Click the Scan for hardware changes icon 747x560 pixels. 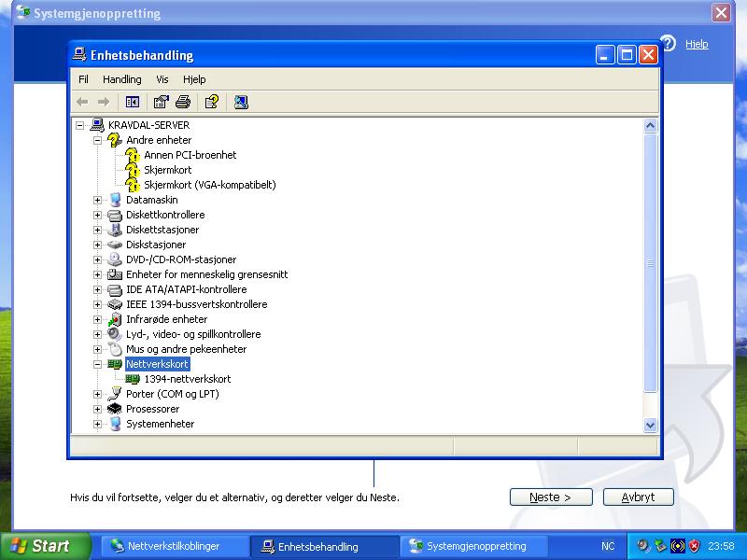click(x=241, y=102)
